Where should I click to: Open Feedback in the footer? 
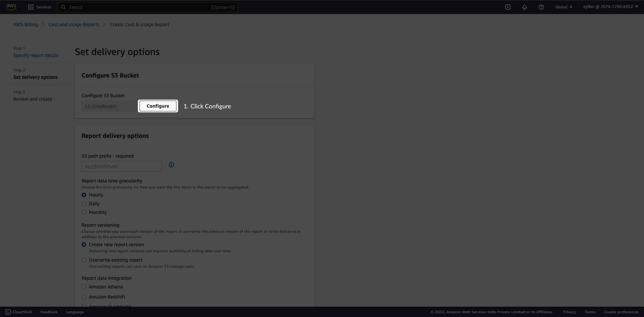(49, 312)
